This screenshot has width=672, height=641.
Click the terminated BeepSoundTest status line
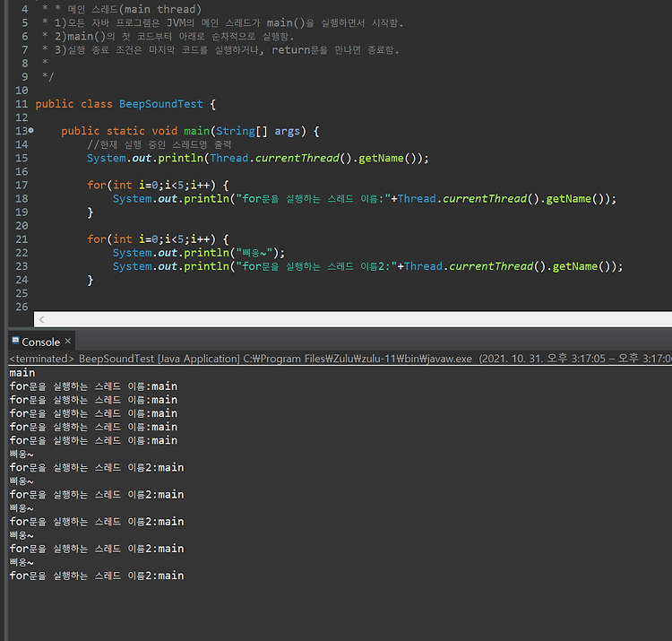pos(340,359)
